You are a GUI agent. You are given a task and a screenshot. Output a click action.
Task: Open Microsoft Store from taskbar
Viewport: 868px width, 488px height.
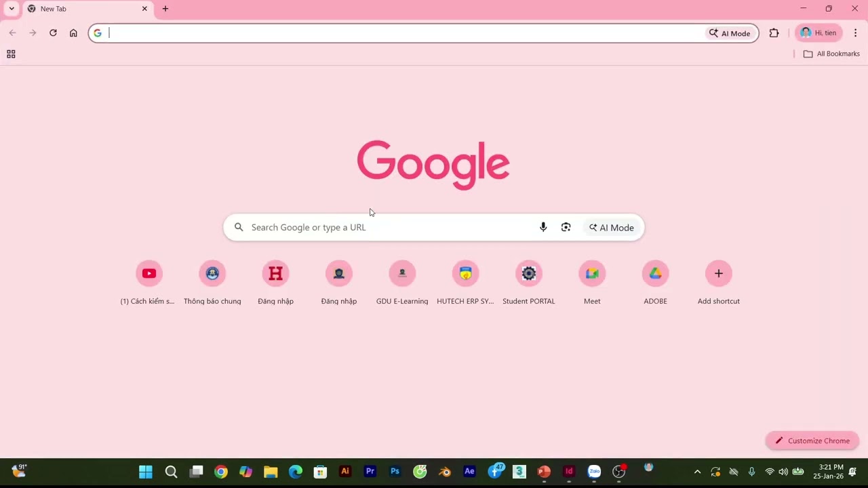pyautogui.click(x=320, y=472)
